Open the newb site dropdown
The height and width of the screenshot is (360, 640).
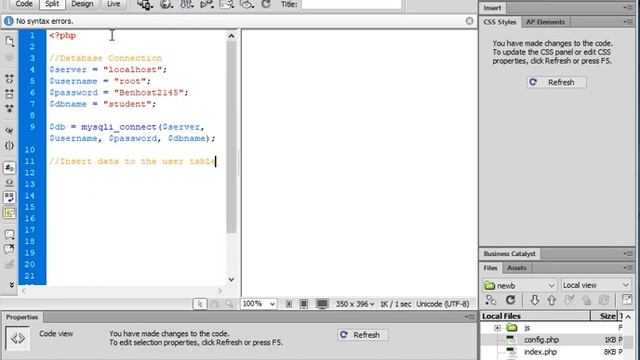click(519, 285)
